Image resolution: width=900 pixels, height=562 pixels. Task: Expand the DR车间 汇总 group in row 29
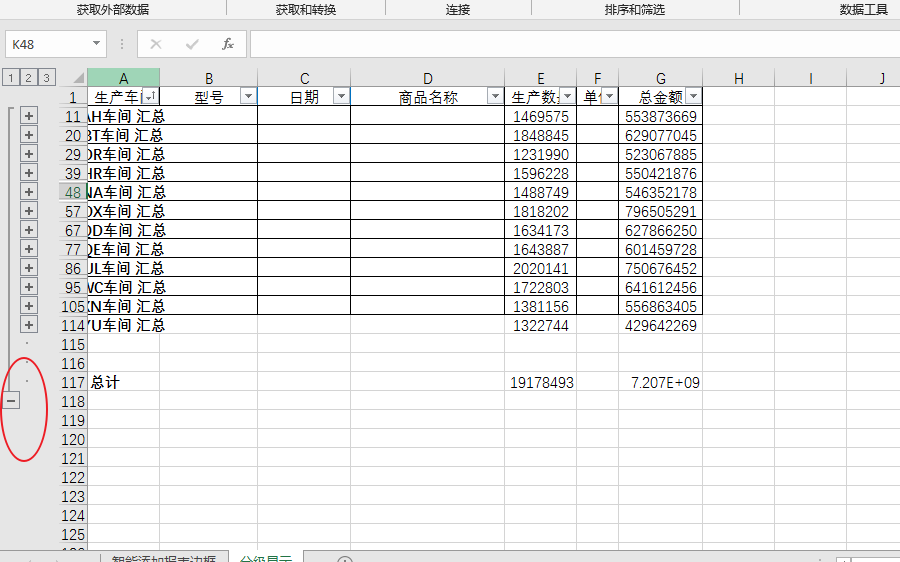(x=29, y=154)
